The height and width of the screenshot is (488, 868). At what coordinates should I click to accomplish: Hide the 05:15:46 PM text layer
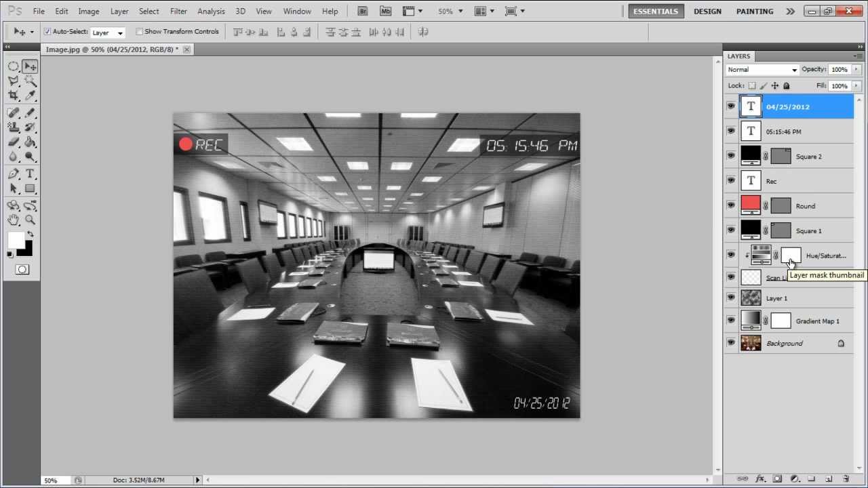click(731, 131)
